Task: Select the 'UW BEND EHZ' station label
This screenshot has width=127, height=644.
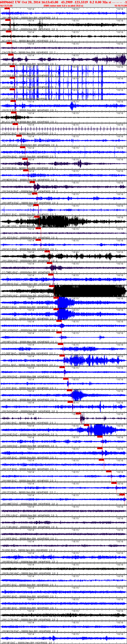Action: 10,562
